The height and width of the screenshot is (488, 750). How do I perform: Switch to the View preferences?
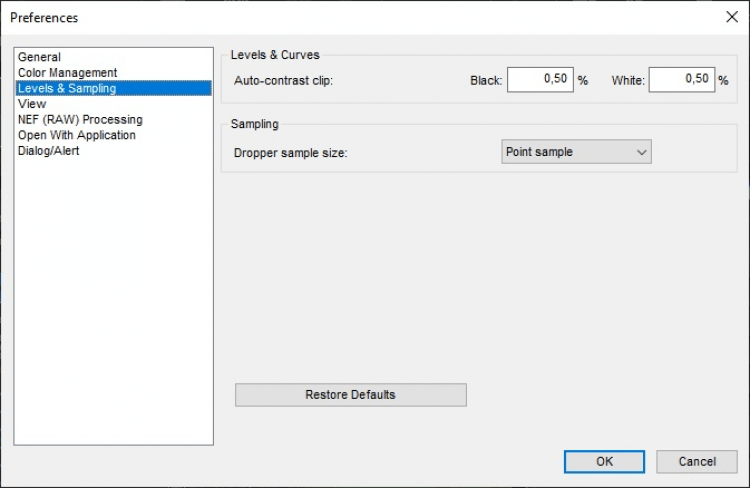(32, 104)
